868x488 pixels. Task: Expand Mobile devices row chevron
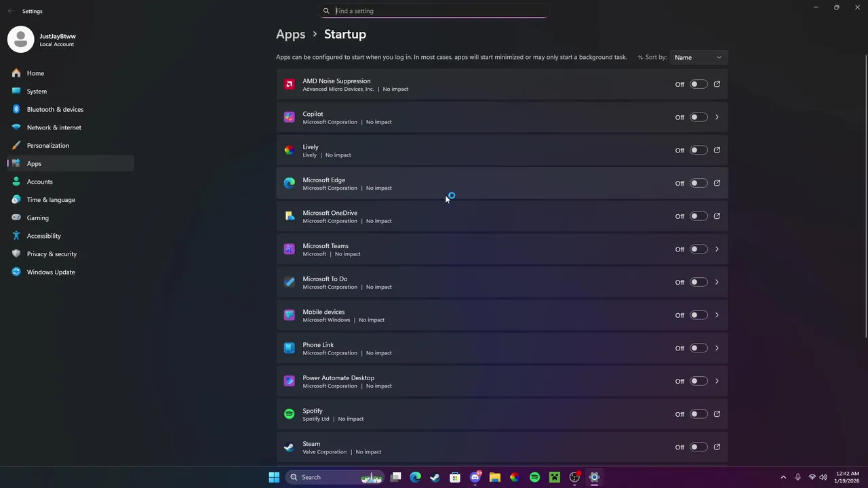point(717,315)
